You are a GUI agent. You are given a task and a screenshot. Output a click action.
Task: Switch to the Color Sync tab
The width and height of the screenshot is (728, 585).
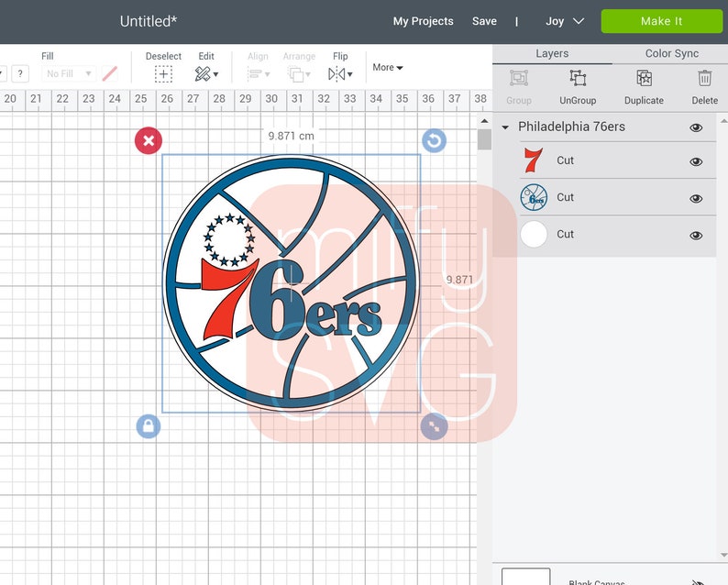coord(671,53)
